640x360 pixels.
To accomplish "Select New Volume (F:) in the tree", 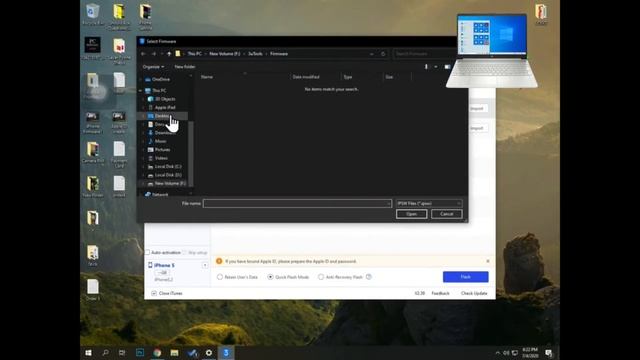I will pyautogui.click(x=170, y=184).
